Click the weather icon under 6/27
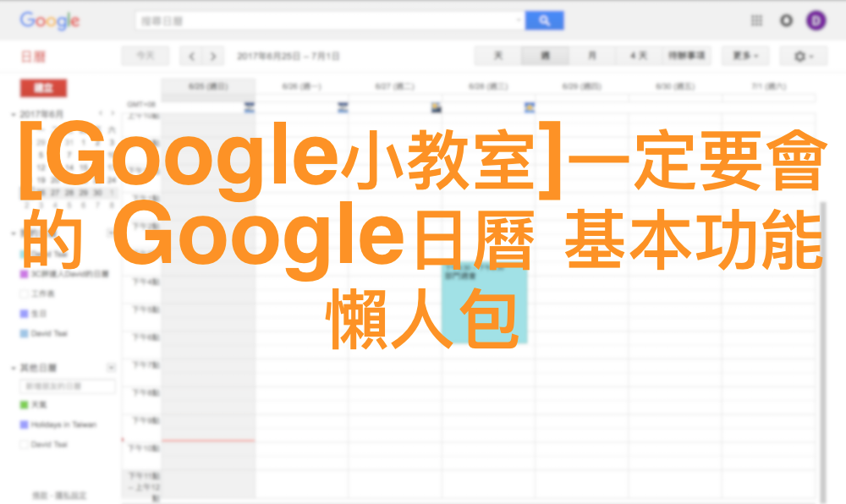This screenshot has width=846, height=504. (436, 107)
